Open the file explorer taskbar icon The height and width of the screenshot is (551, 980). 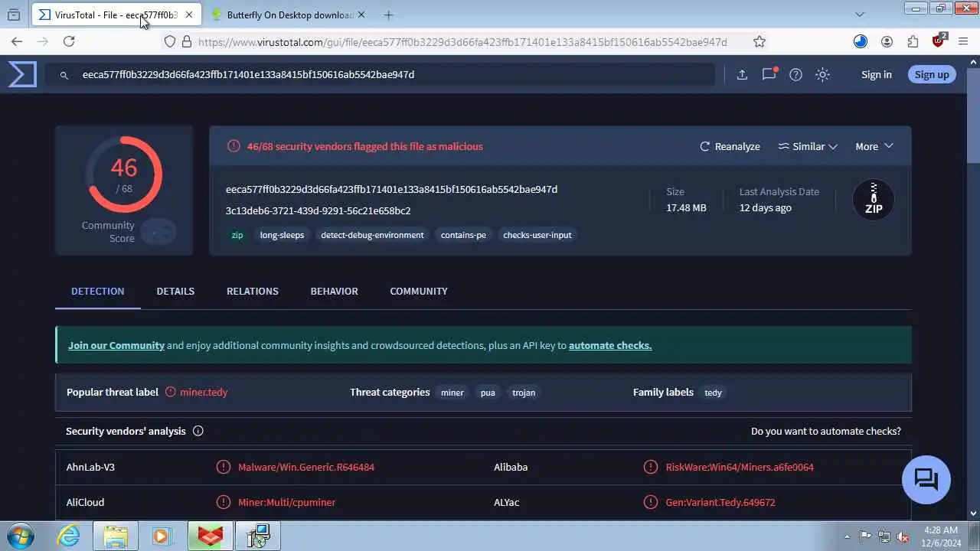click(x=116, y=536)
